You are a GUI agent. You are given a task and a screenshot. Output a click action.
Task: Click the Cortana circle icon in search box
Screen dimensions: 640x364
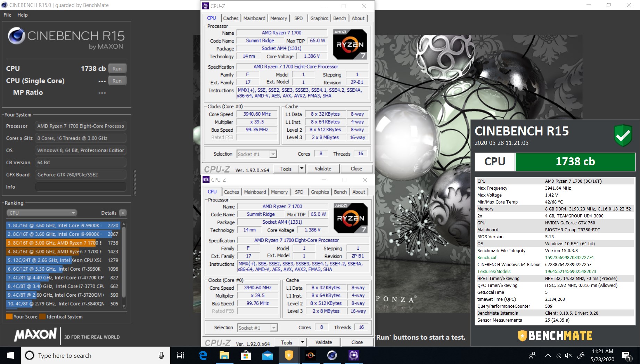[x=30, y=355]
